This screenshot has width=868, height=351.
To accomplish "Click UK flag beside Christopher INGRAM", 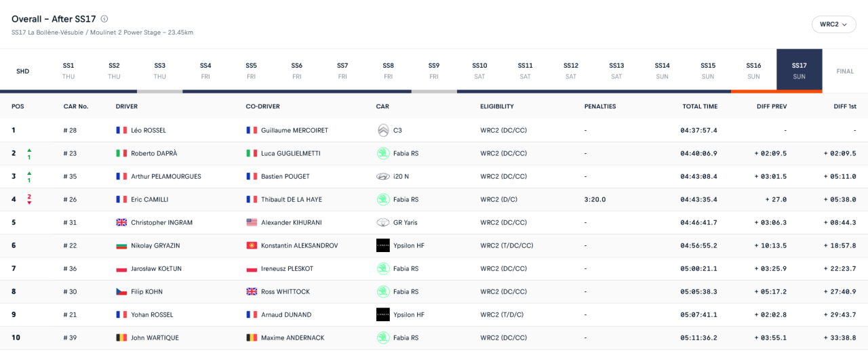I will [121, 222].
